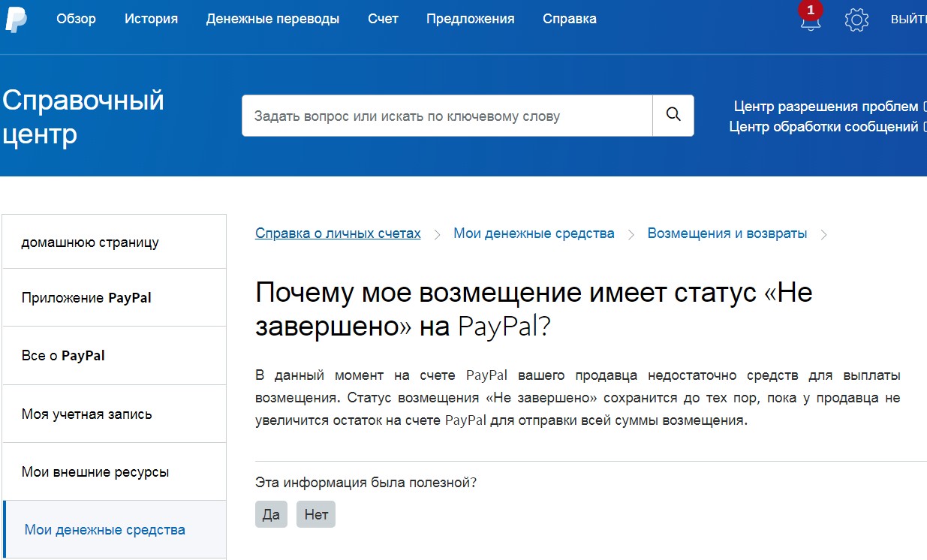Follow the Справка о личных счетах breadcrumb

(x=338, y=233)
